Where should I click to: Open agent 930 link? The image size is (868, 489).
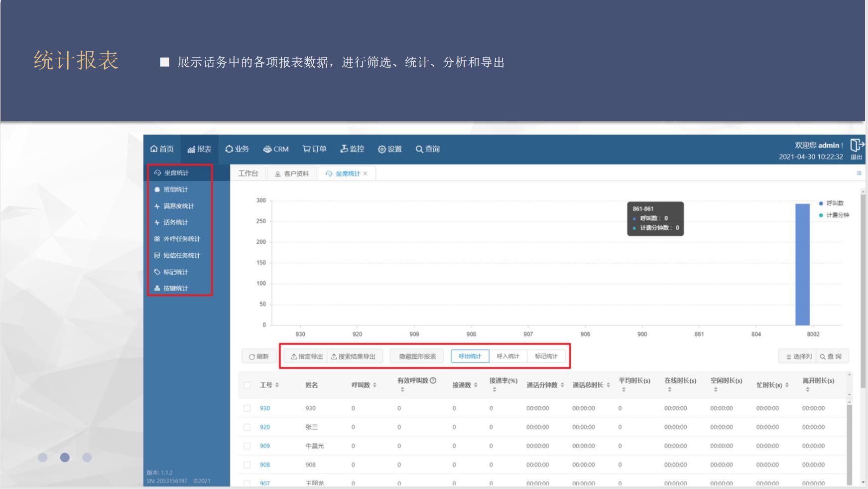coord(264,408)
